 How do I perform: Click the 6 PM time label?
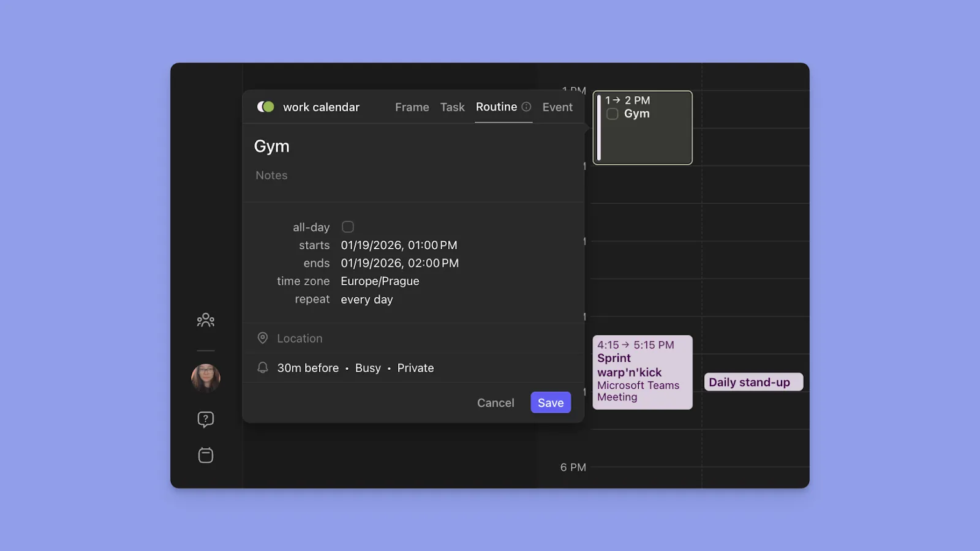(x=573, y=467)
